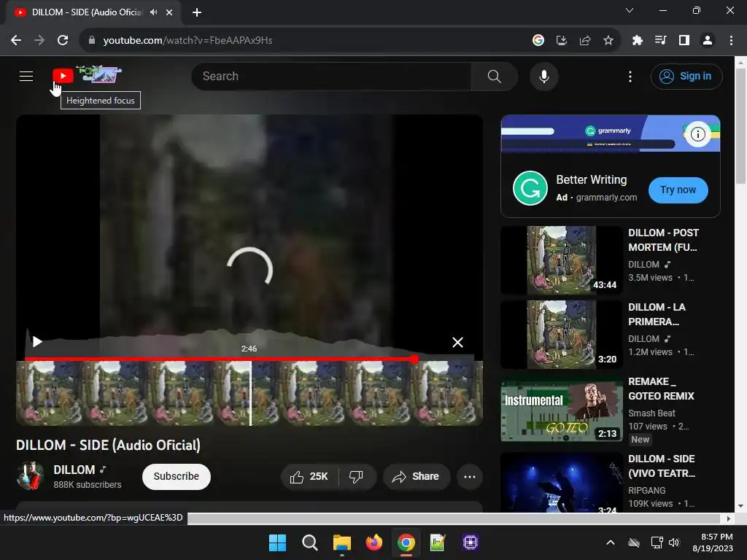The height and width of the screenshot is (560, 747).
Task: Click horizontal scrollbar right arrow
Action: coord(729,518)
